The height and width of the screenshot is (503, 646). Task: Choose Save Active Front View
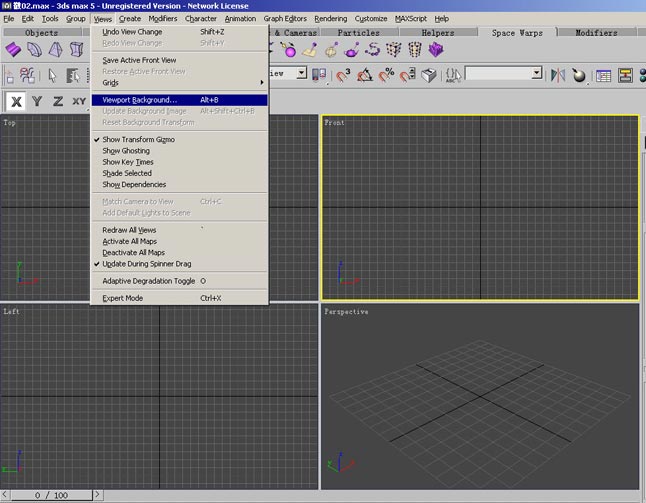pyautogui.click(x=180, y=60)
